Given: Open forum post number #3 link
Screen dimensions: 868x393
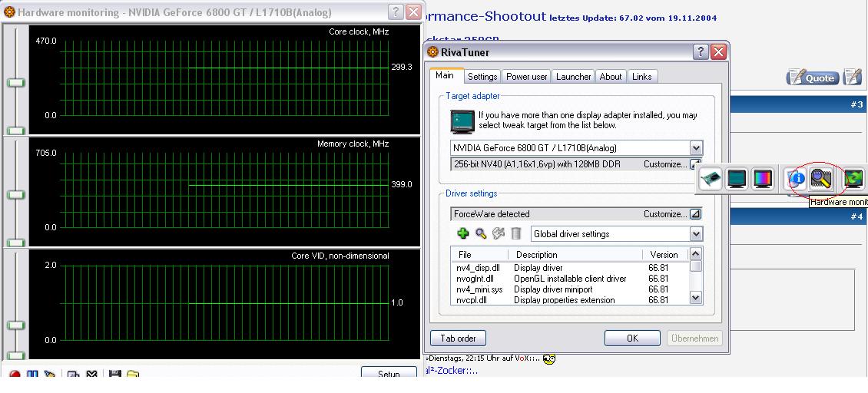Looking at the screenshot, I should click(x=856, y=104).
